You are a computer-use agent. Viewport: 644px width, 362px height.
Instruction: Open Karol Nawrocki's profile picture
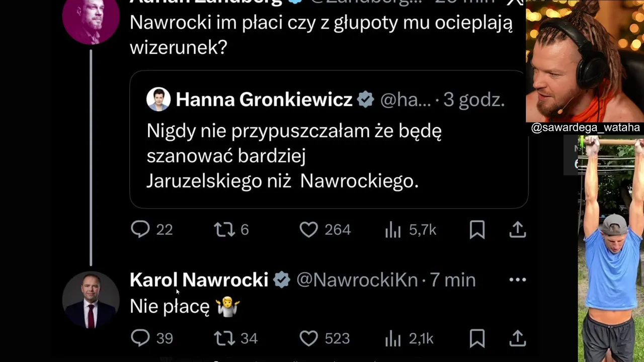91,300
